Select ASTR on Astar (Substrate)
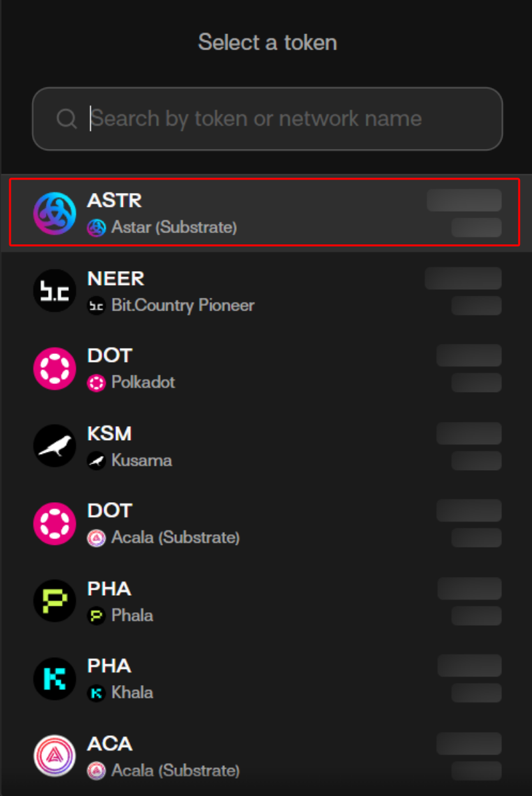This screenshot has height=796, width=532. tap(267, 213)
